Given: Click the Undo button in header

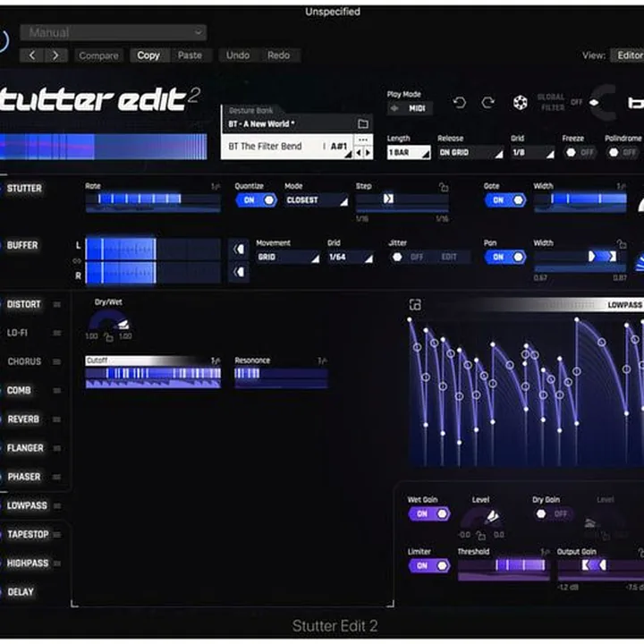Looking at the screenshot, I should click(x=238, y=55).
